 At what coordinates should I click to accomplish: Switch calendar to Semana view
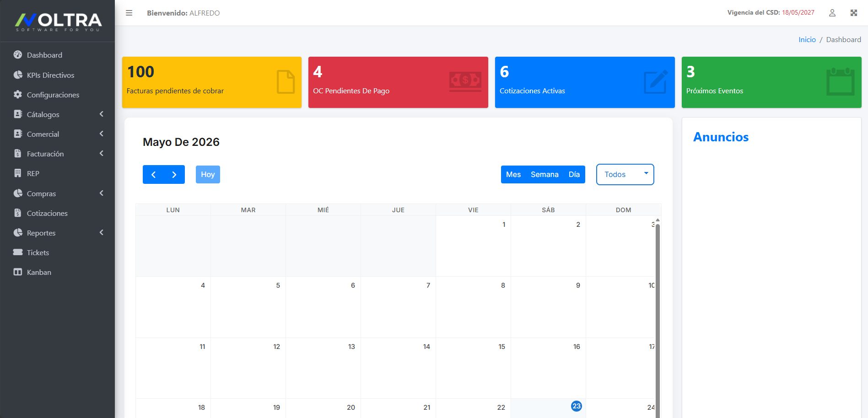[x=545, y=175]
